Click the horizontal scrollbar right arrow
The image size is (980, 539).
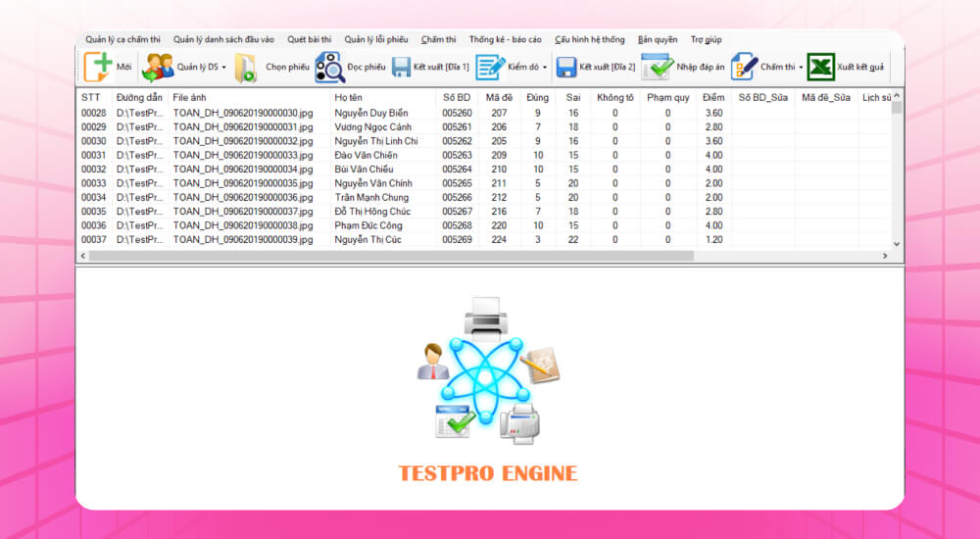coord(885,256)
